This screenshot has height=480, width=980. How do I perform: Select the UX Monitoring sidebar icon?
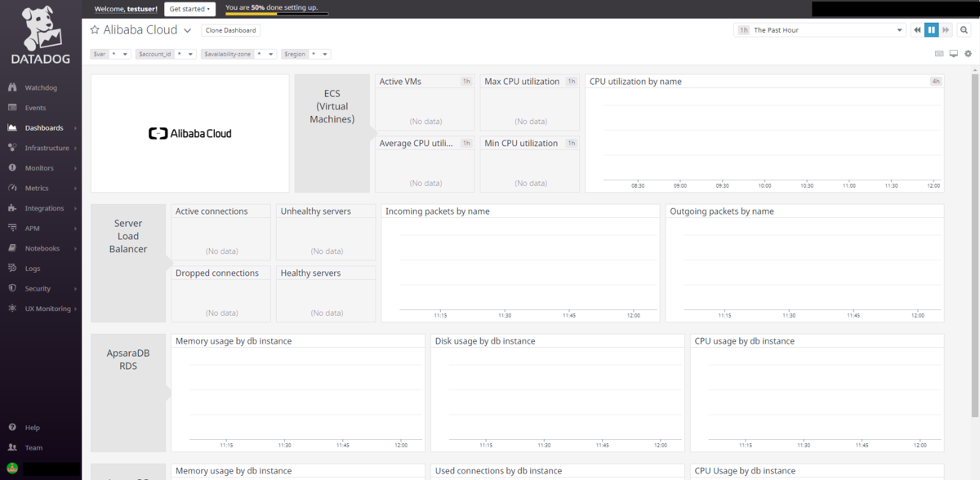point(12,309)
